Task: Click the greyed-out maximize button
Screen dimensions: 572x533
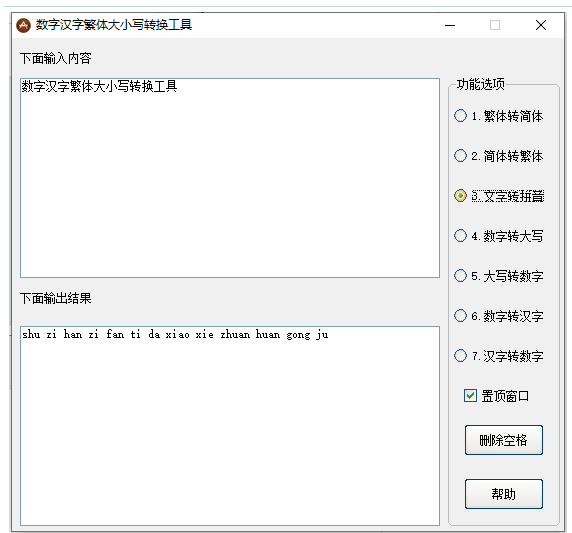Action: click(495, 25)
